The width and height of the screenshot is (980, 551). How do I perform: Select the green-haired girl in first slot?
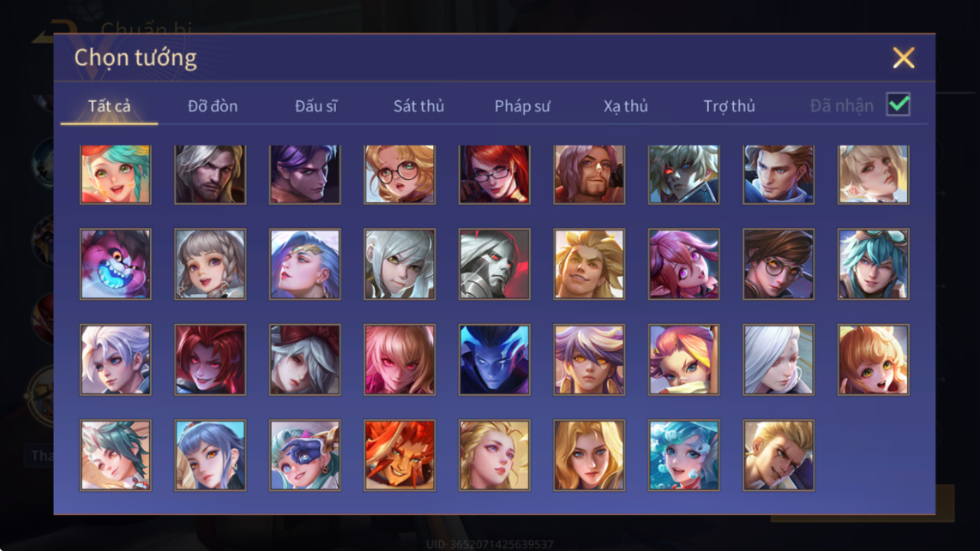click(x=116, y=174)
